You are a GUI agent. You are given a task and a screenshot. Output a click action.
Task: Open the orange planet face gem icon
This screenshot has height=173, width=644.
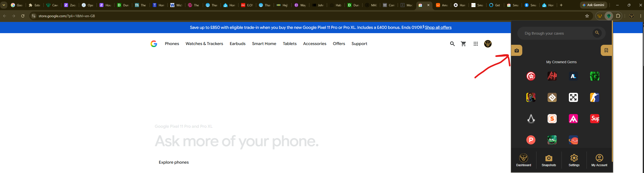tap(573, 140)
